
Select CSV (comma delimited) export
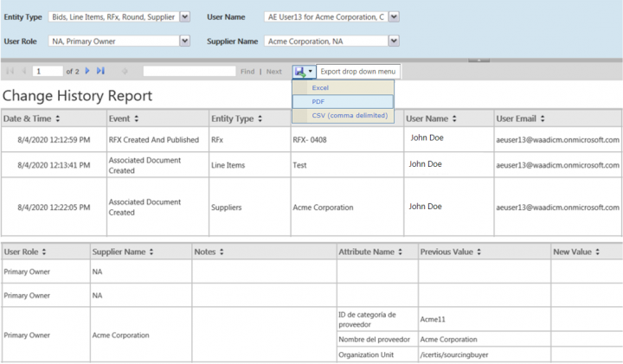(x=350, y=115)
